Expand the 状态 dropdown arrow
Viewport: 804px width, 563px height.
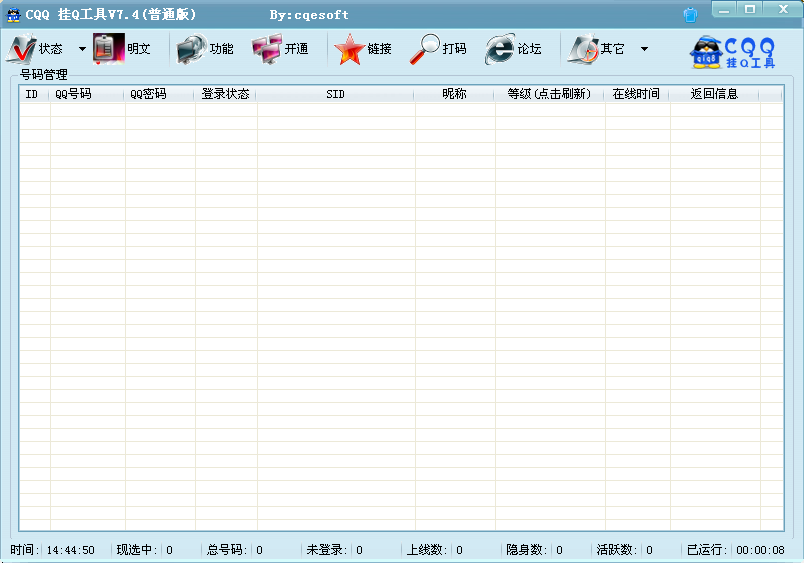[x=82, y=49]
